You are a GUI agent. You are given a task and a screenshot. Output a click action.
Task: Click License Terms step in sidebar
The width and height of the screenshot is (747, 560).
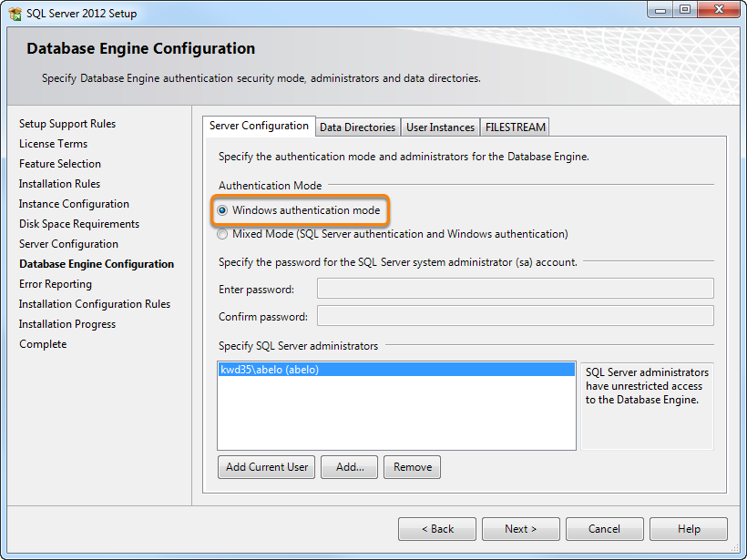click(x=54, y=144)
